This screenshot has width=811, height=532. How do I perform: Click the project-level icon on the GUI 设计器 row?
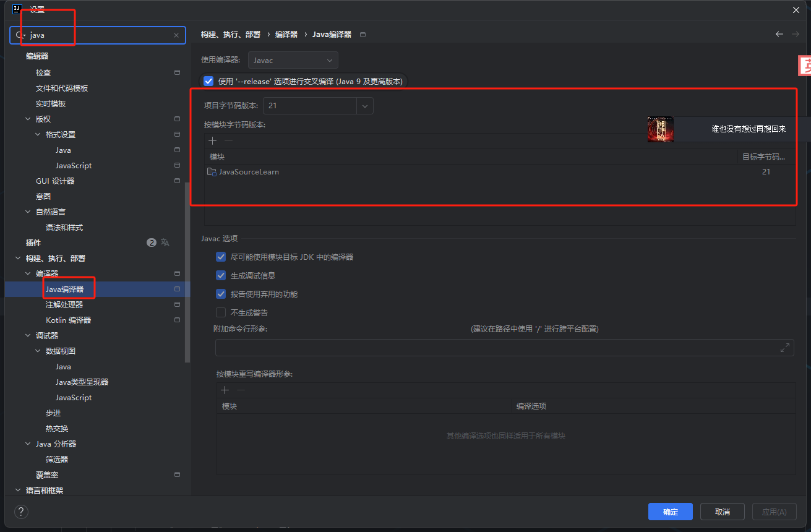click(178, 181)
